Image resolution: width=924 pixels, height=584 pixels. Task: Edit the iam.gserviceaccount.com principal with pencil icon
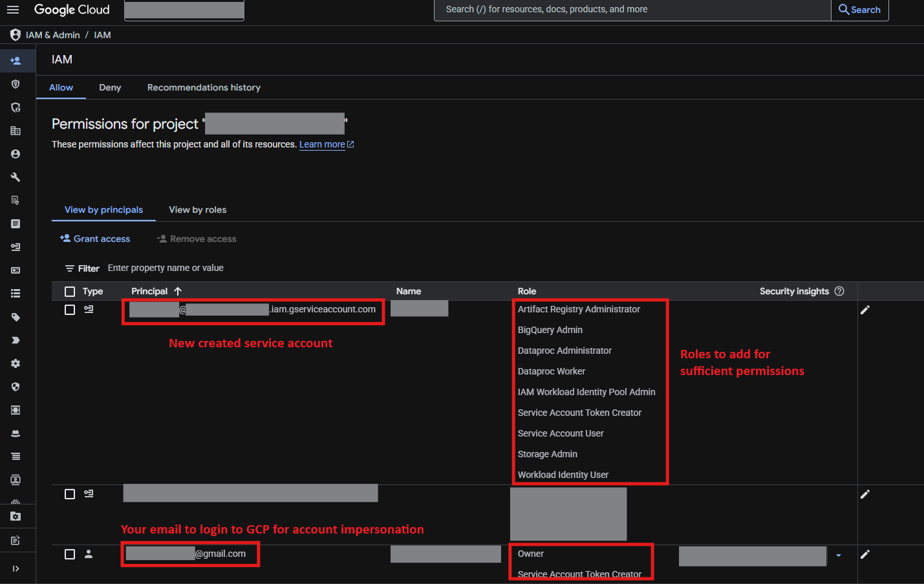click(x=865, y=310)
